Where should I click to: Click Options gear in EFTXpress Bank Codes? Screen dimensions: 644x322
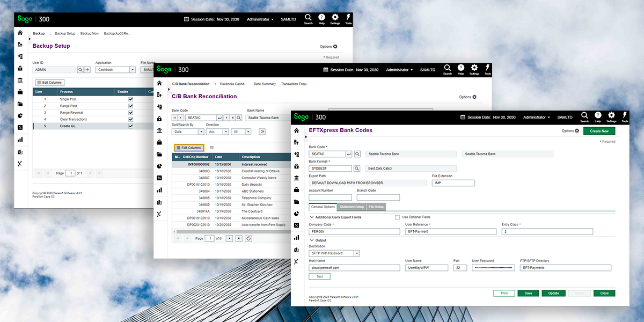577,131
